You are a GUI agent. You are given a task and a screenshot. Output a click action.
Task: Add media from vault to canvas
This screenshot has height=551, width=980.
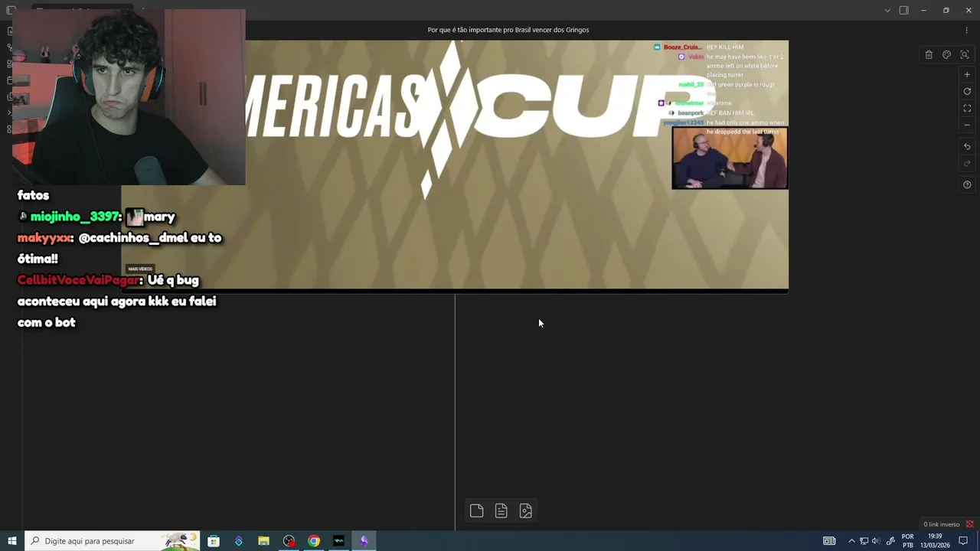coord(526,511)
